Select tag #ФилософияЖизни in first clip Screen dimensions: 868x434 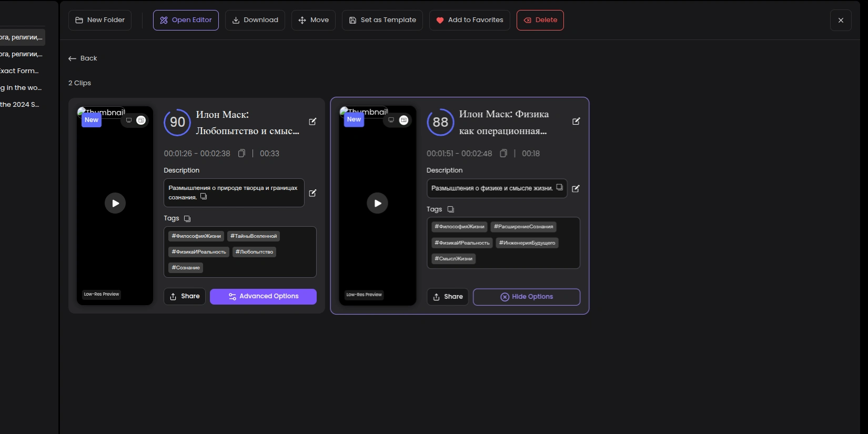coord(196,236)
